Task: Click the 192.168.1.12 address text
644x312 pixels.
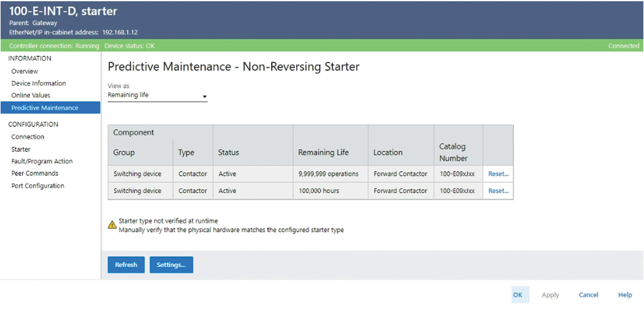Action: point(120,32)
